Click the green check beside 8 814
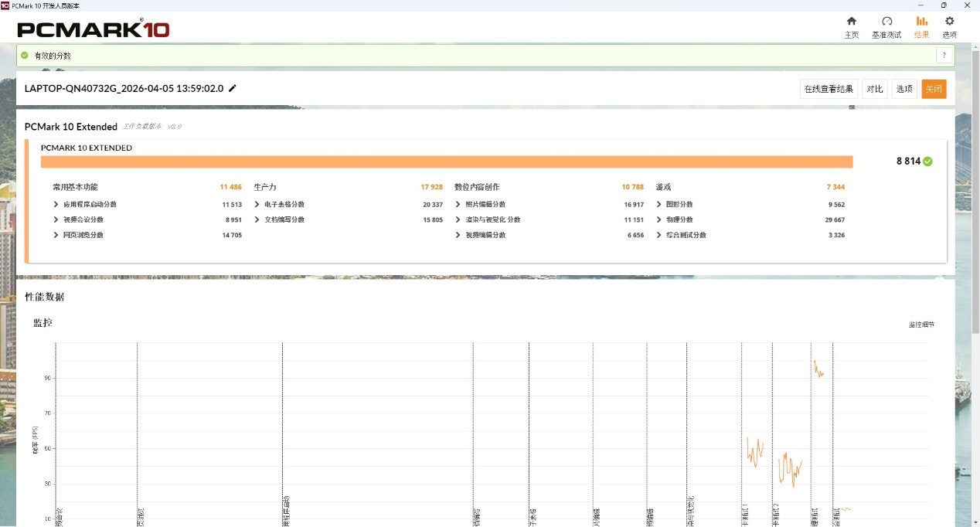980x527 pixels. coord(927,161)
